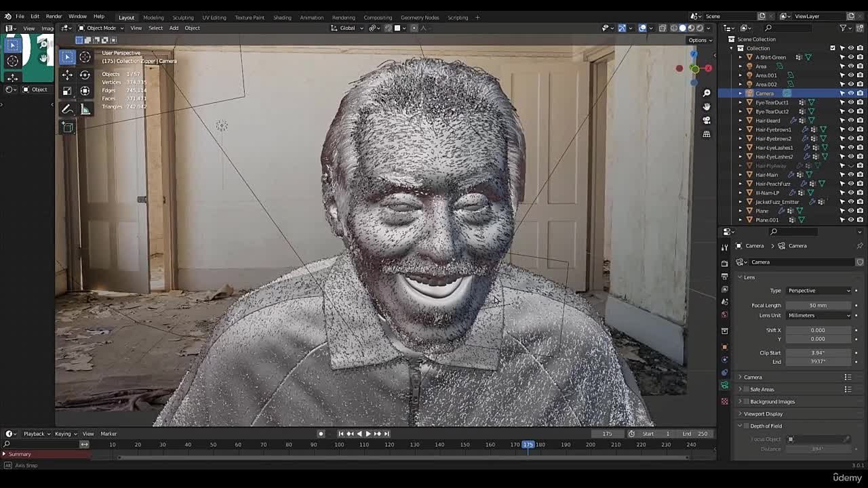Toggle auto keying record button
The image size is (868, 488).
coord(321,434)
